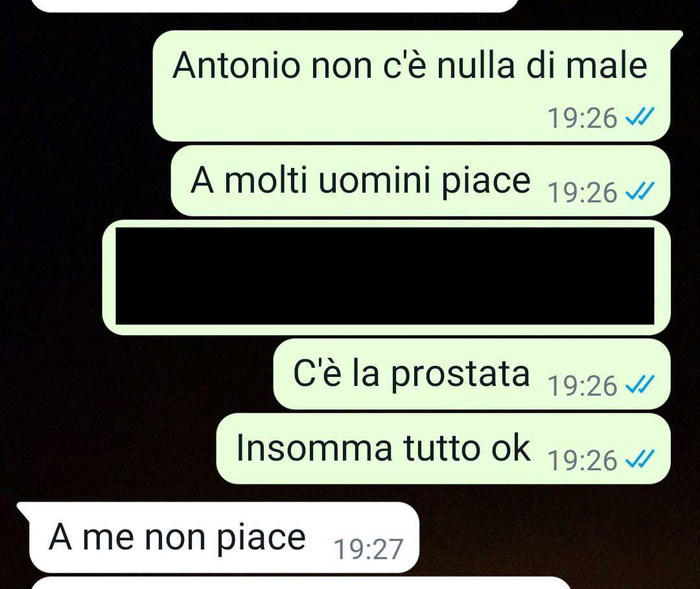
Task: Open the blacked-out redacted message
Action: (x=386, y=277)
